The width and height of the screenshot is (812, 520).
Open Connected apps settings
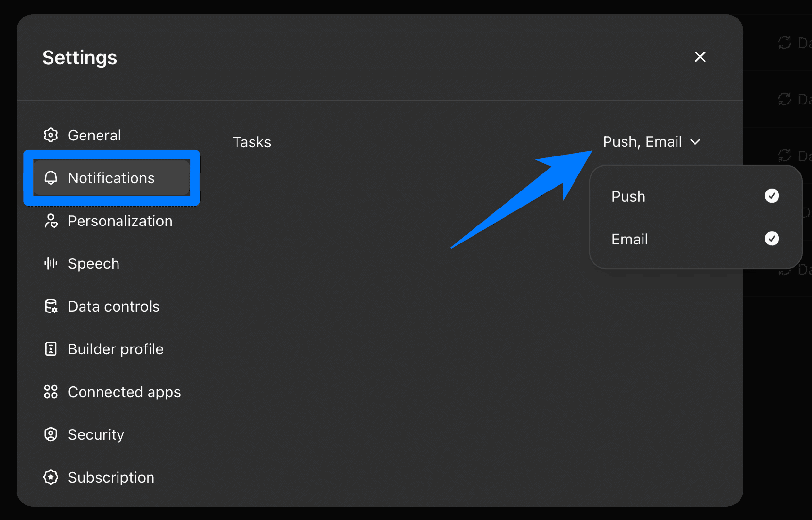(124, 392)
